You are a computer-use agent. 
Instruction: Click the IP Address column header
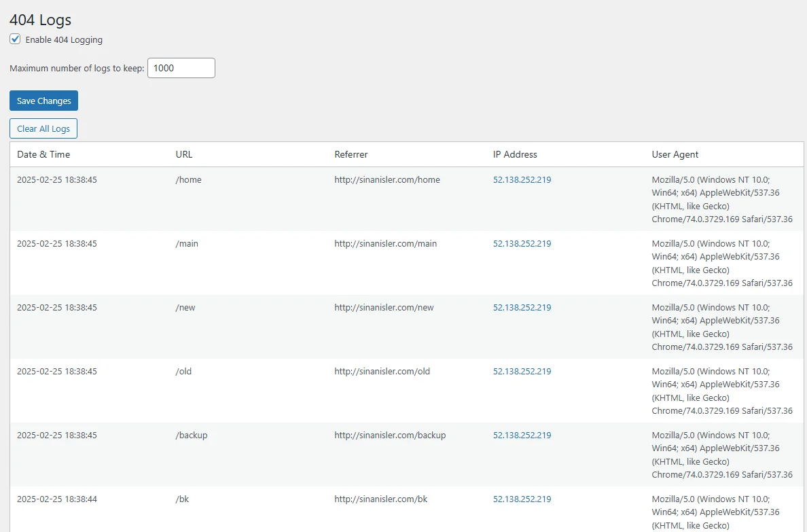point(515,154)
